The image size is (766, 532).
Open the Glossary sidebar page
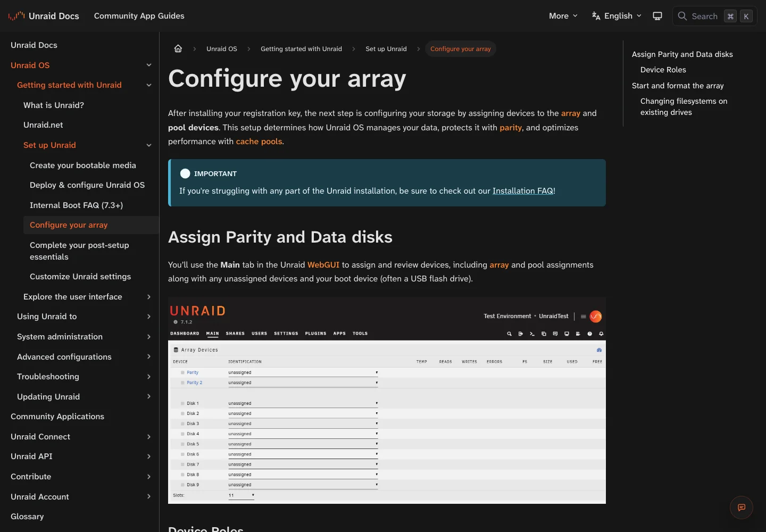point(27,517)
